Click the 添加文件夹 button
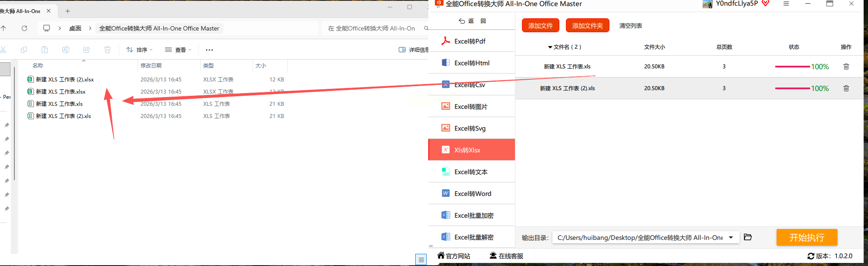The width and height of the screenshot is (868, 266). [x=587, y=26]
